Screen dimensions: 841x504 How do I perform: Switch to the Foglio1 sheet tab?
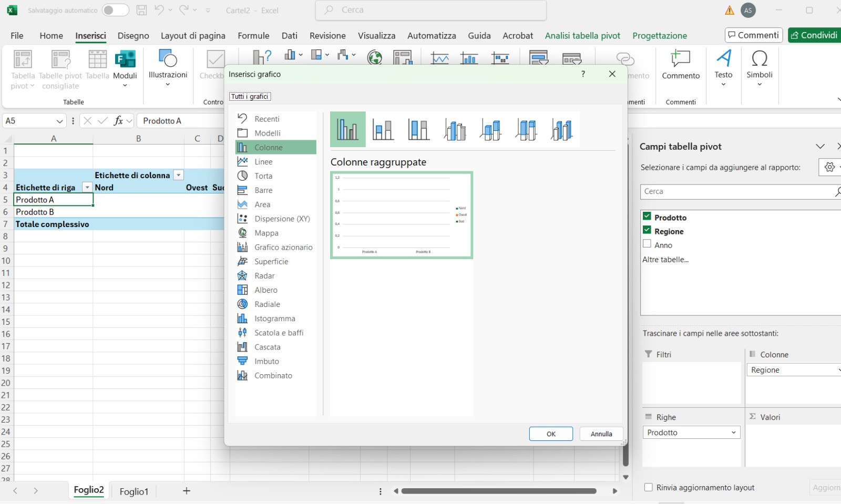pyautogui.click(x=134, y=491)
